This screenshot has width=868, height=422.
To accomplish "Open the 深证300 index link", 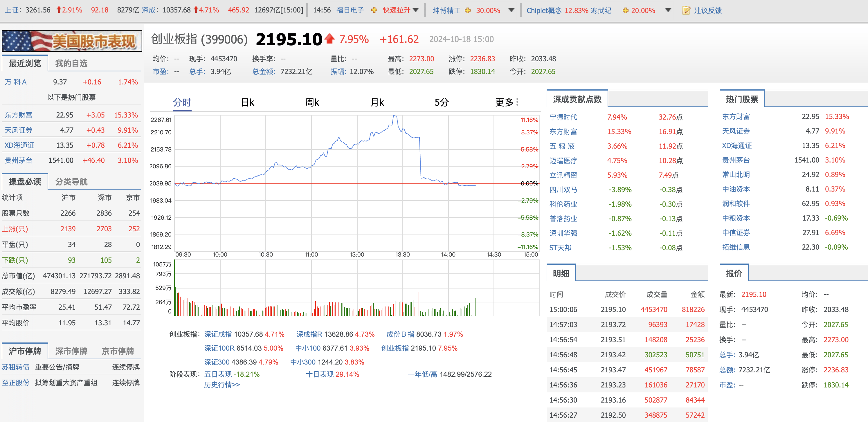I will (217, 362).
